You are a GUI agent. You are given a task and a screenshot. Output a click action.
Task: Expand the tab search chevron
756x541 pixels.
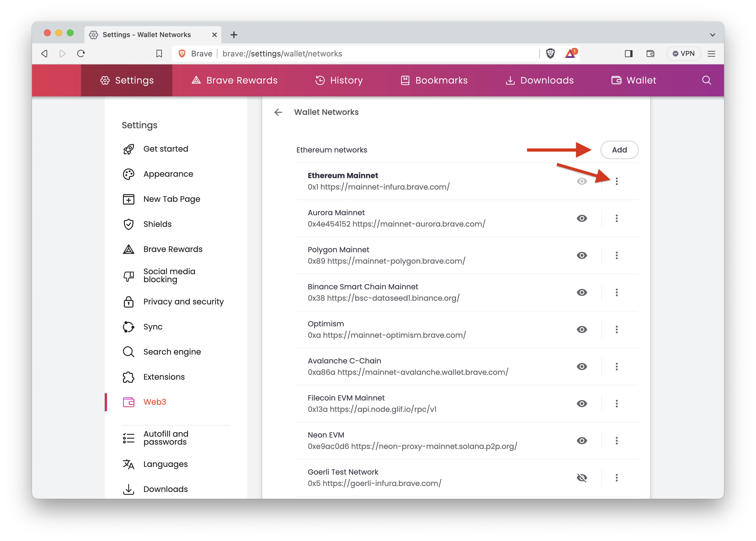[x=712, y=35]
